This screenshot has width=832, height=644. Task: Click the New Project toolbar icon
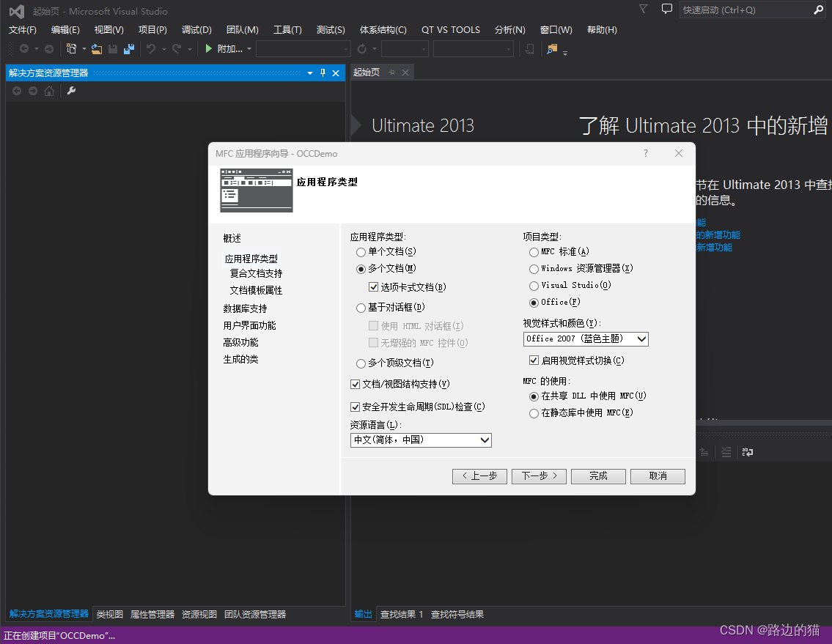coord(71,49)
